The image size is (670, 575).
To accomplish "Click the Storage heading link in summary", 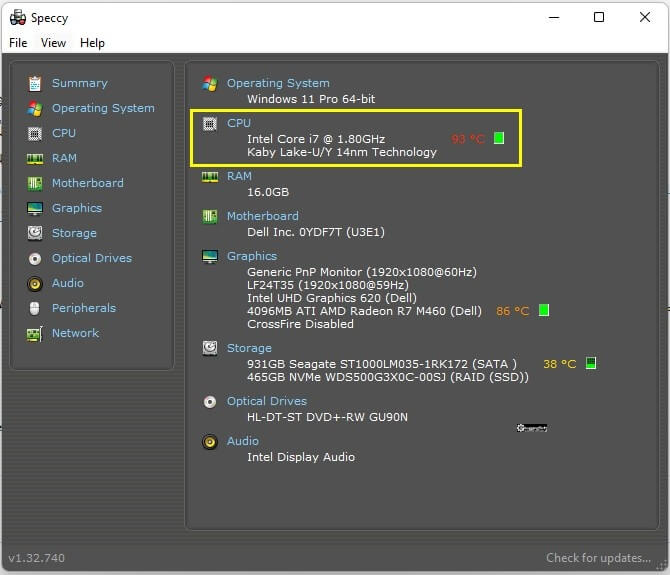I will click(x=249, y=348).
